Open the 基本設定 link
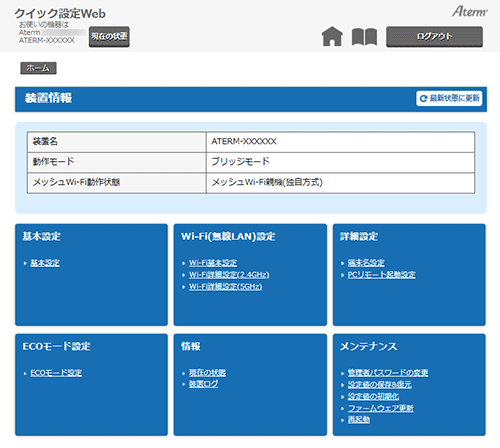 [x=45, y=263]
